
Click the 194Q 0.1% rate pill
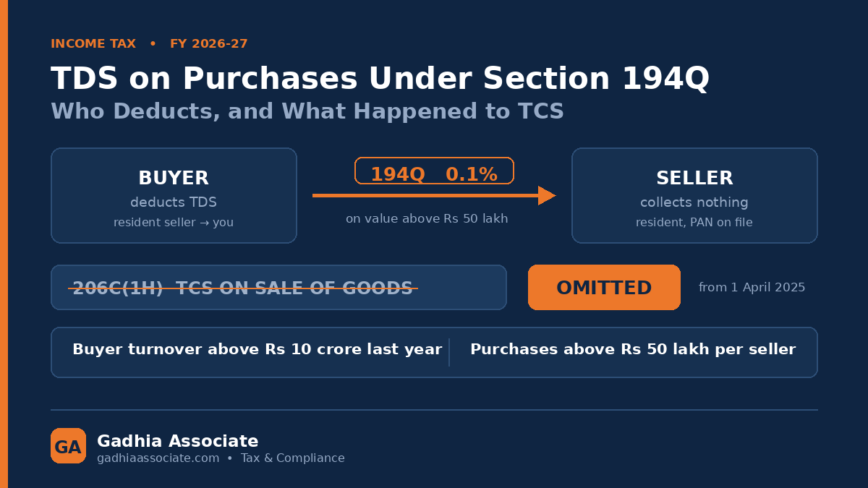[434, 171]
